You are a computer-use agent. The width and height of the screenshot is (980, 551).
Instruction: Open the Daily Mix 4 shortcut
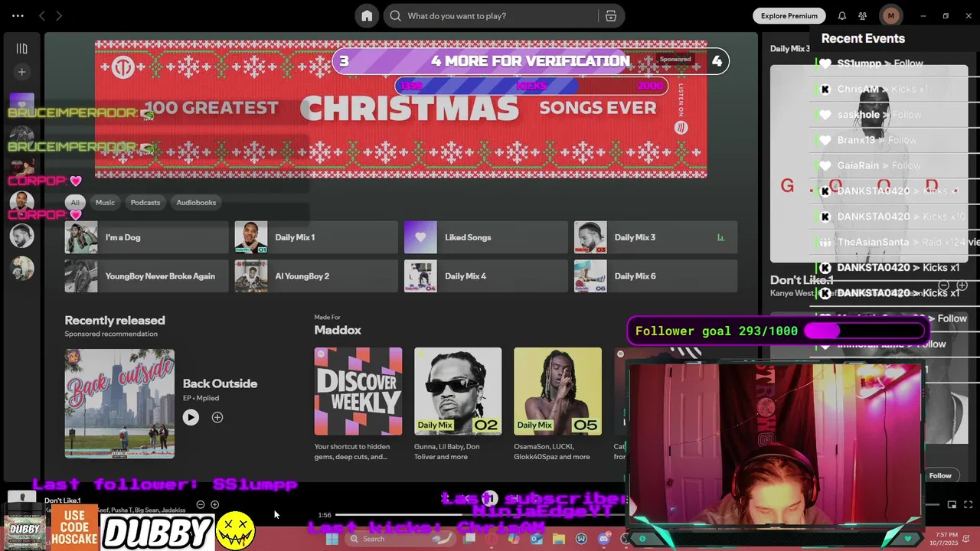485,276
